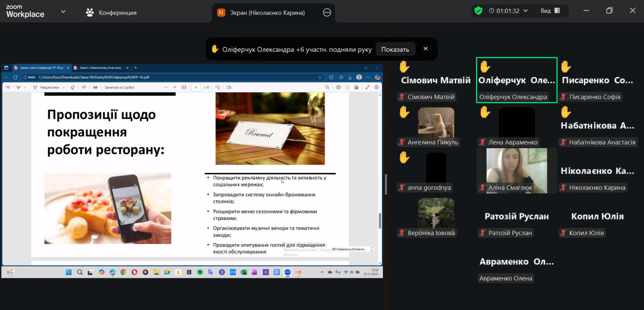644x310 pixels.
Task: Click muted microphone icon beside Копил Юлія
Action: click(563, 233)
